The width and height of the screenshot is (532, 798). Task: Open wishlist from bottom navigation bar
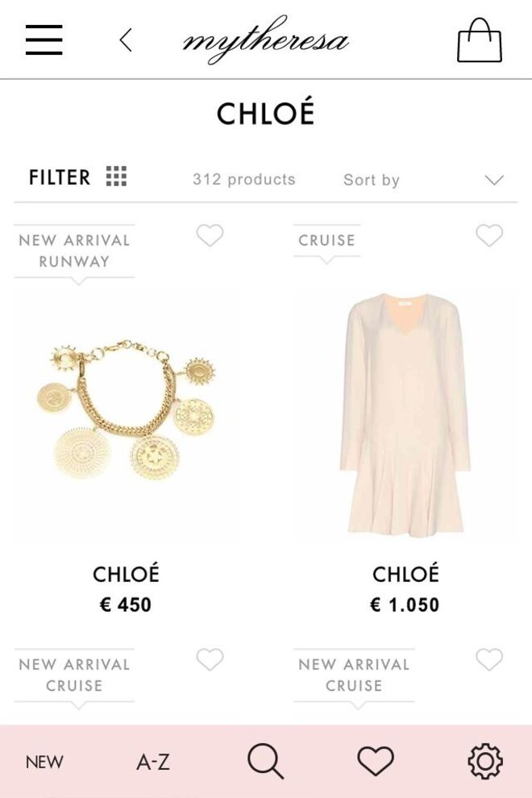click(376, 761)
